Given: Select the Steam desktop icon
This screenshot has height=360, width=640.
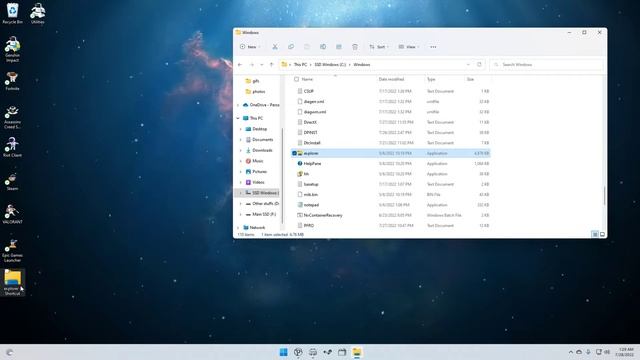Looking at the screenshot, I should pyautogui.click(x=12, y=182).
